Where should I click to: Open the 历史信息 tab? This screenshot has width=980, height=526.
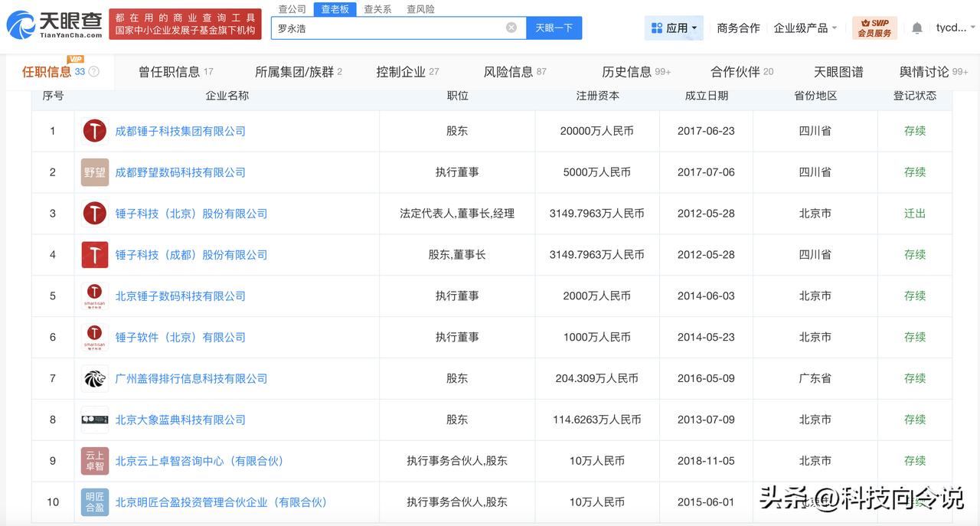(x=636, y=72)
